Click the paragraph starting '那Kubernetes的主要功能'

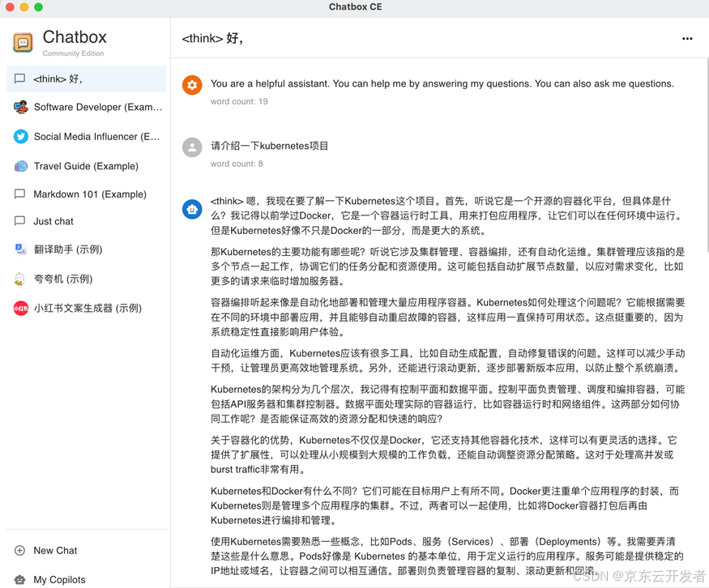click(447, 266)
